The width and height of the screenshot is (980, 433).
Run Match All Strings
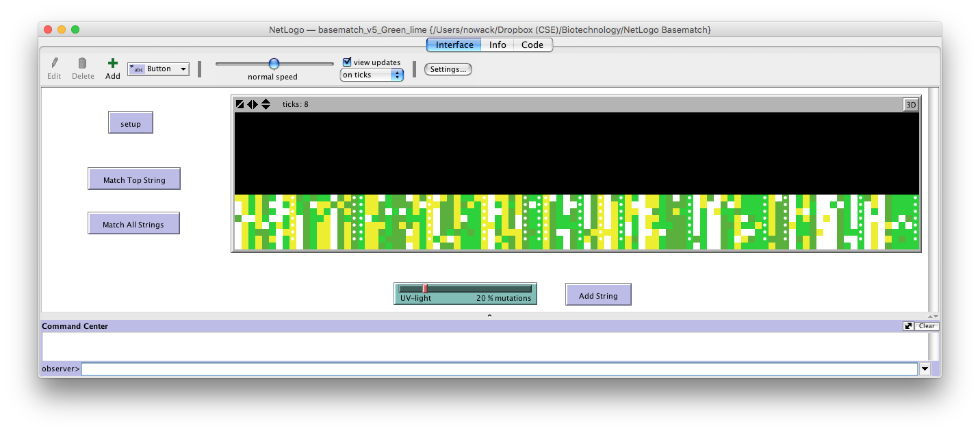tap(133, 224)
